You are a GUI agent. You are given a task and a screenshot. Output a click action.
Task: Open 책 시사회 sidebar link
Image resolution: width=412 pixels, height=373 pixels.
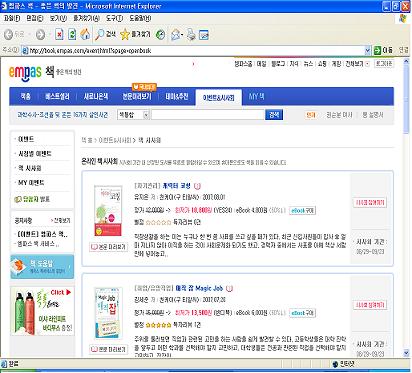coord(29,168)
